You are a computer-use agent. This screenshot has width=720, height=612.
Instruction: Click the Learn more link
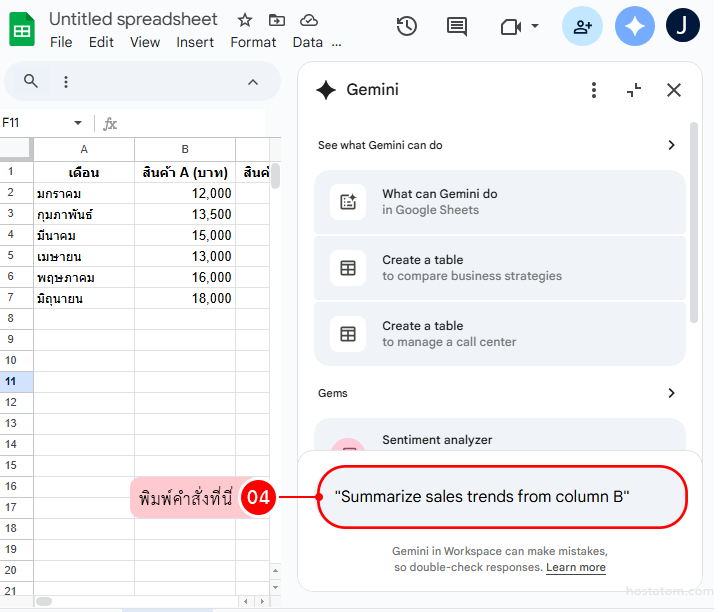pyautogui.click(x=575, y=567)
